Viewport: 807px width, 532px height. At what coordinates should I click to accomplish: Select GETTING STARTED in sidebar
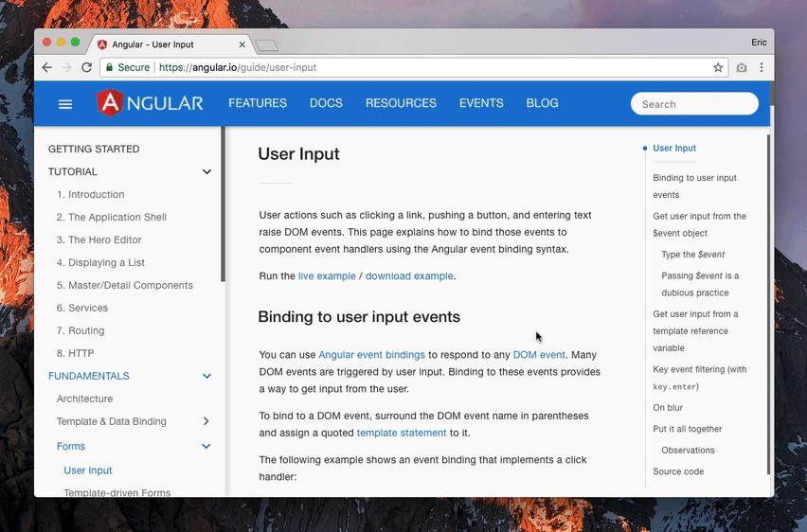tap(94, 150)
